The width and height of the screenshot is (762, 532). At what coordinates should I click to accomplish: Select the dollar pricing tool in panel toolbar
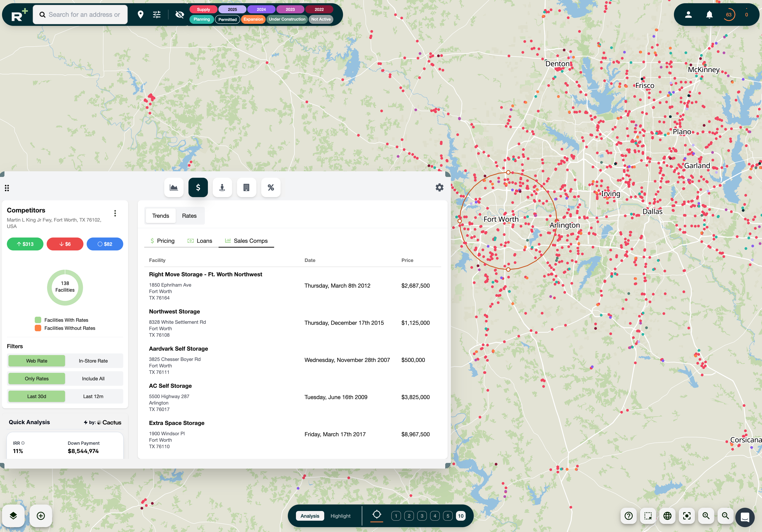coord(198,187)
